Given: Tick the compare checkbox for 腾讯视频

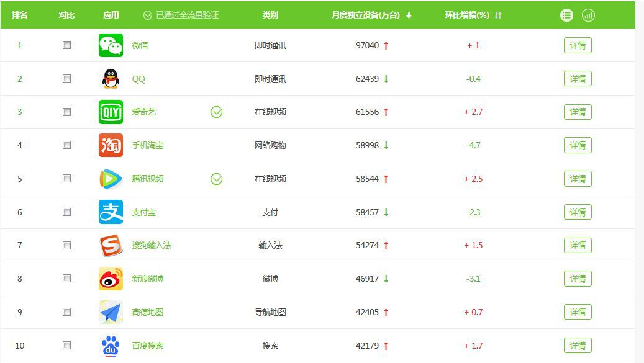Looking at the screenshot, I should [67, 179].
